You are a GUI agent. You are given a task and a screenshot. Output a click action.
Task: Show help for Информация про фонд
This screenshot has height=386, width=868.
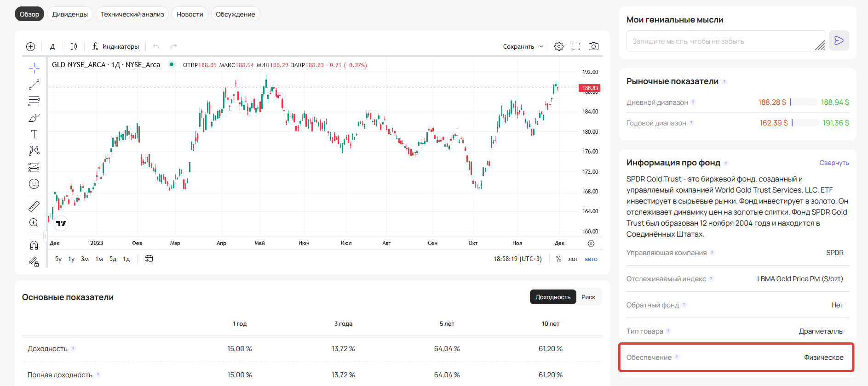click(x=726, y=163)
